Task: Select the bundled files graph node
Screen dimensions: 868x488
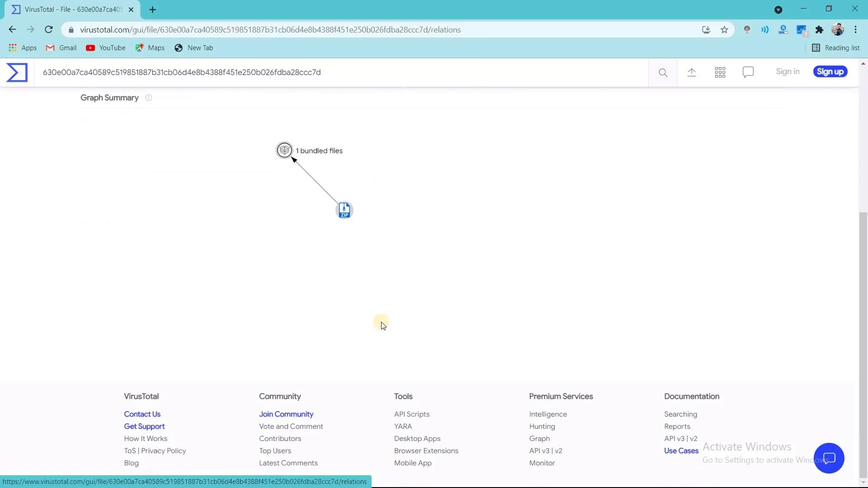Action: [284, 150]
